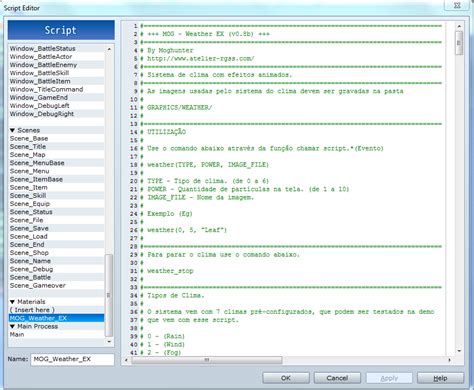Select Scene_Equip script
The height and width of the screenshot is (390, 474).
pos(57,204)
